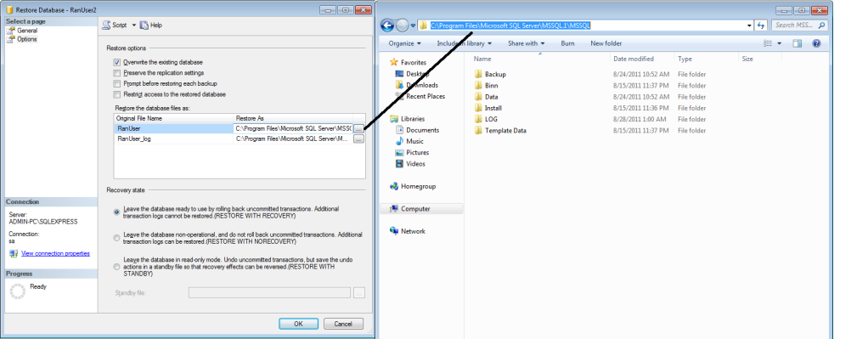Open View connection properties link
Image resolution: width=868 pixels, height=339 pixels.
pos(55,254)
